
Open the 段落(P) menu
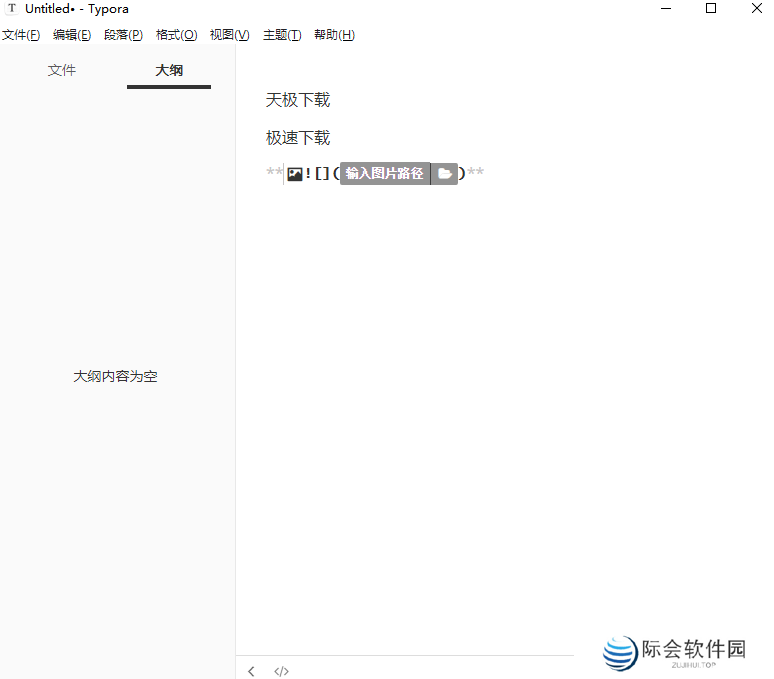click(123, 35)
